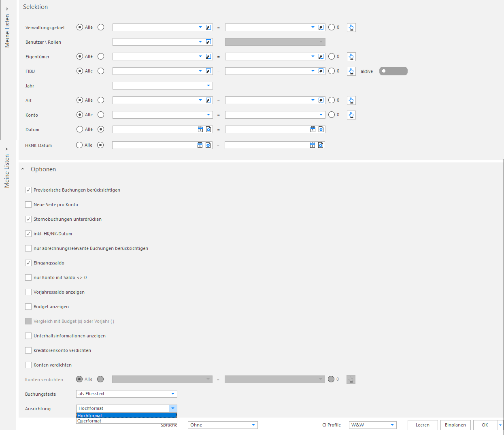This screenshot has width=504, height=435.
Task: Uncheck 'Stornobuchungen unterdrücken'
Action: [28, 219]
